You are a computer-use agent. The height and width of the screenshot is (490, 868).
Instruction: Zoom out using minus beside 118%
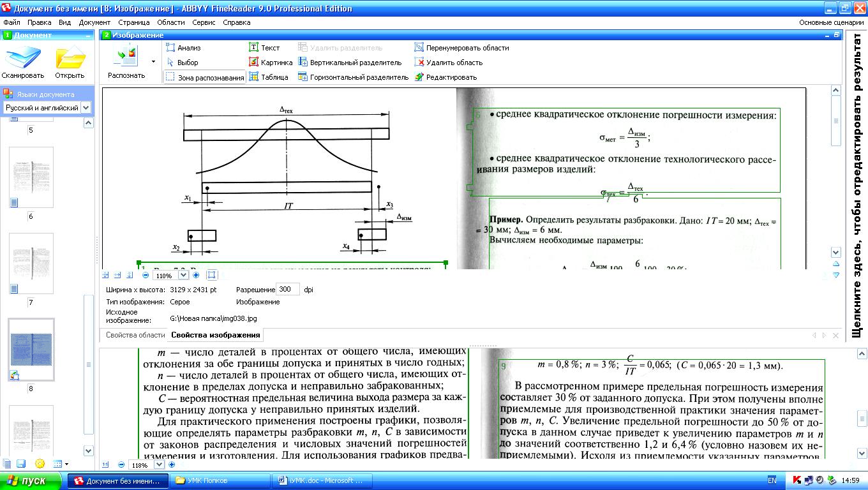point(121,465)
